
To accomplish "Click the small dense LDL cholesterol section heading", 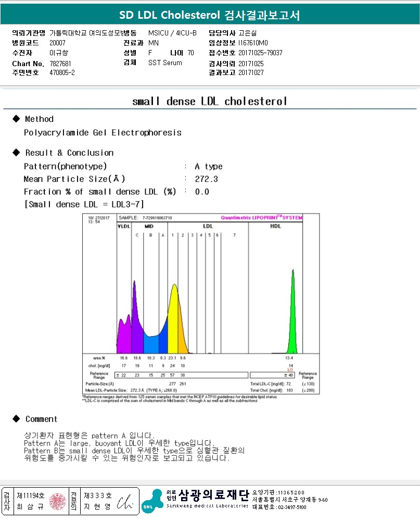I will (x=210, y=101).
